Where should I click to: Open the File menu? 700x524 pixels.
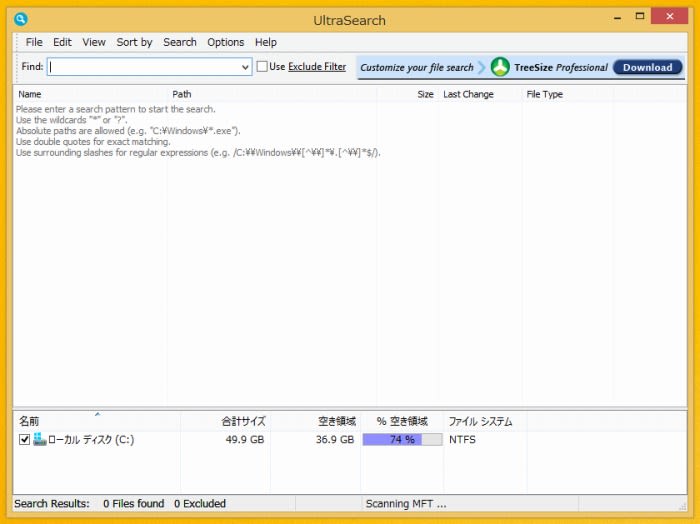click(x=34, y=42)
